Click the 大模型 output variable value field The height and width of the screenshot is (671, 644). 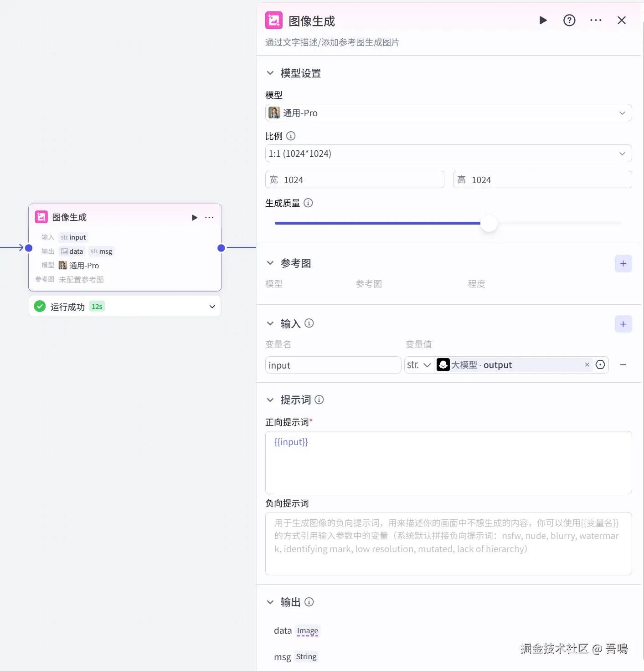click(x=513, y=365)
